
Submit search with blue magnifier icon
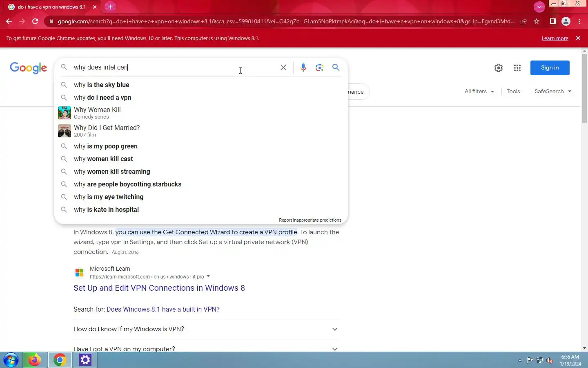tap(336, 67)
